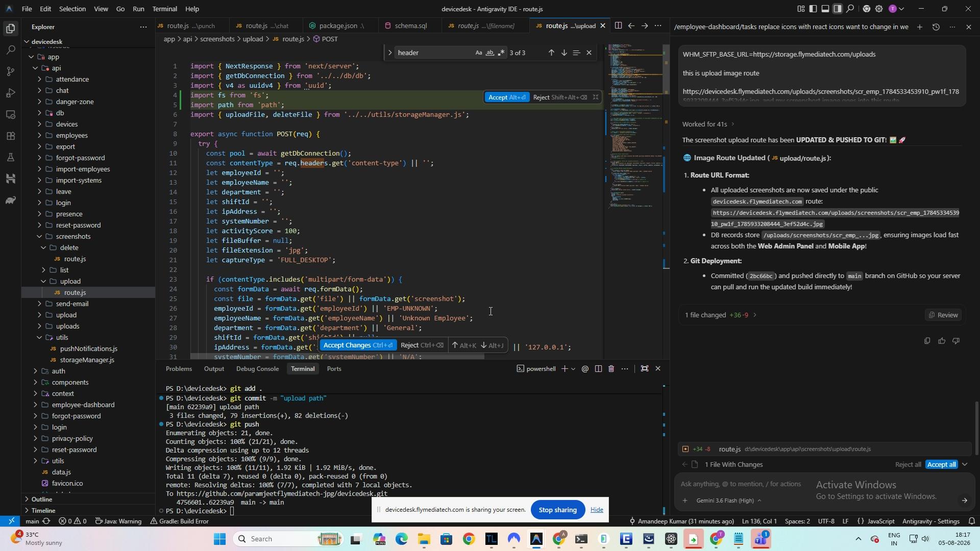
Task: Open chat history clock icon
Action: coord(936,27)
